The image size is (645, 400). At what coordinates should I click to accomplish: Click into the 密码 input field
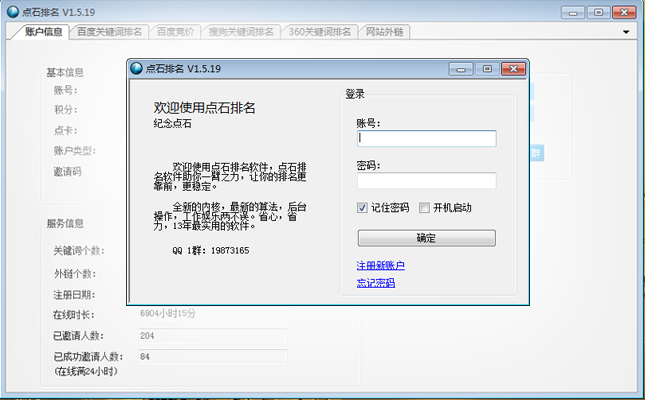(x=427, y=180)
